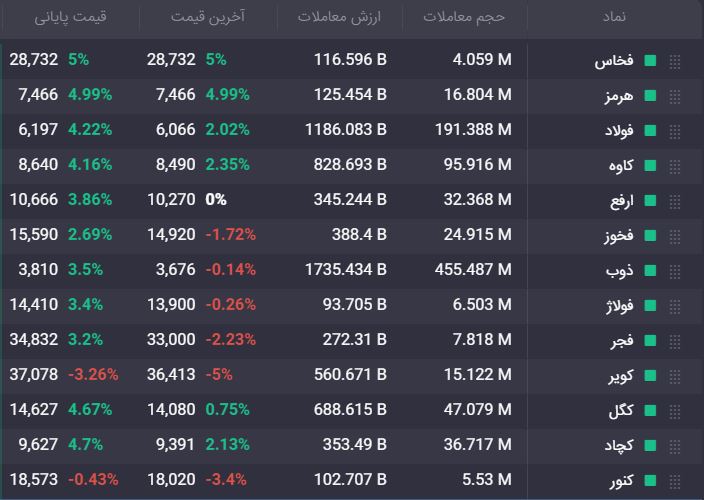Sort by ارزش معاملات column header
This screenshot has width=704, height=500.
339,17
